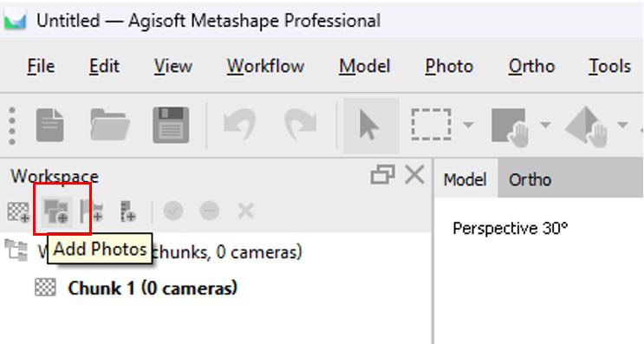Select the Move Region hand tool
Screen dimensions: 644x344
511,127
